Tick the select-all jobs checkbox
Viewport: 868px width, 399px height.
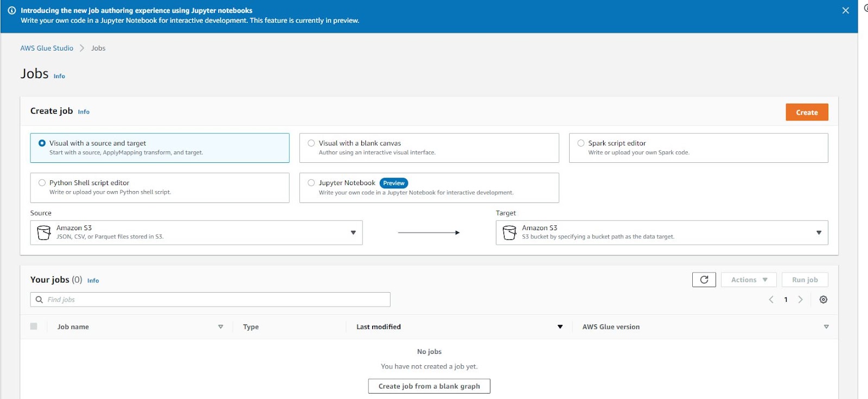tap(34, 326)
